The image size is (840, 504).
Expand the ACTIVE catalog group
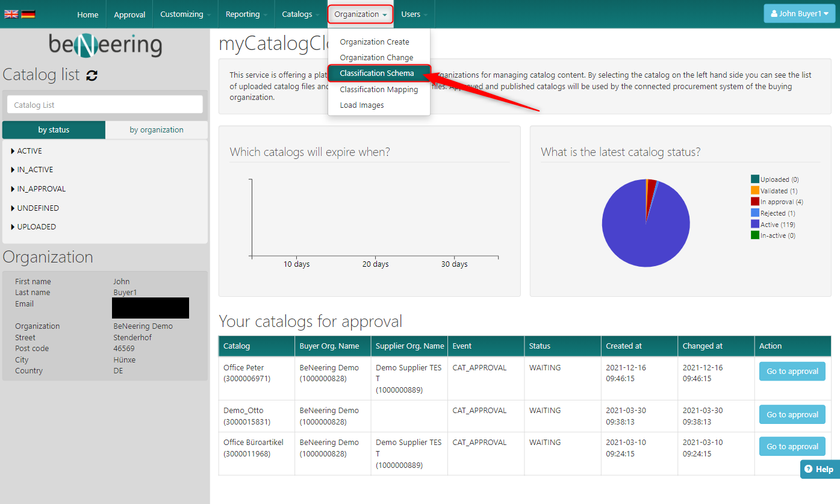29,151
